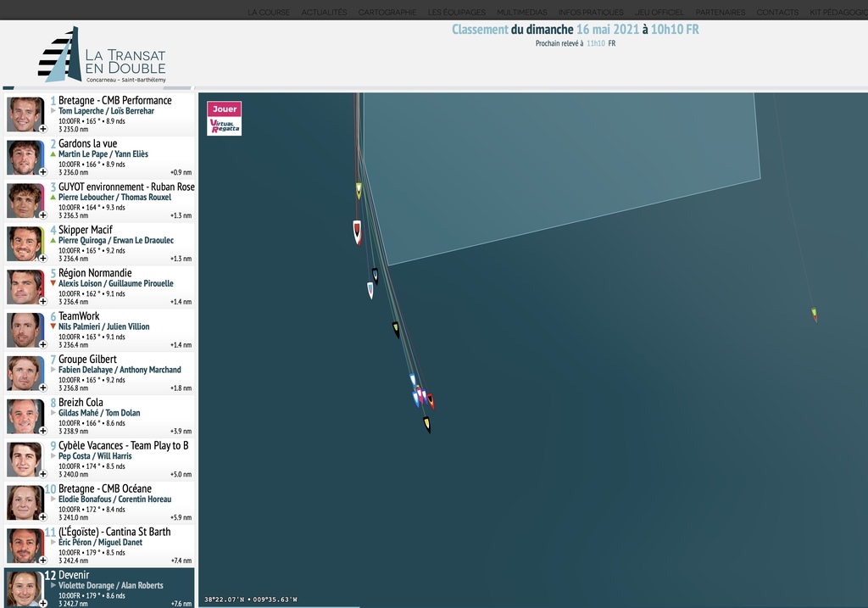Click the plus icon on Devenir photo

click(42, 603)
